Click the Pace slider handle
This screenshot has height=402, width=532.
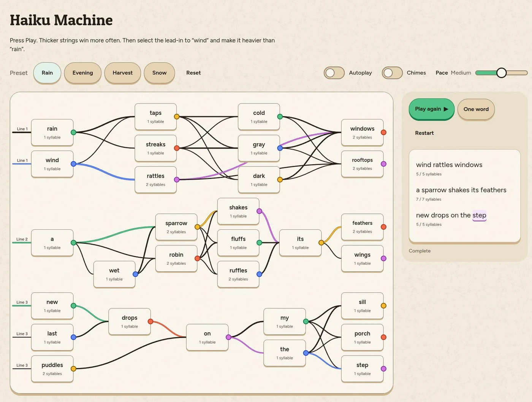(502, 73)
